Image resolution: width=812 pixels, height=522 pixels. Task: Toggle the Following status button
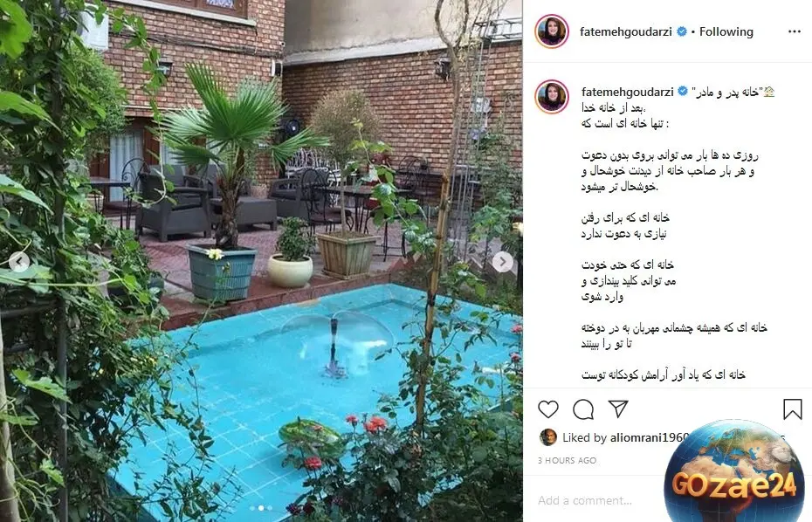pos(726,31)
